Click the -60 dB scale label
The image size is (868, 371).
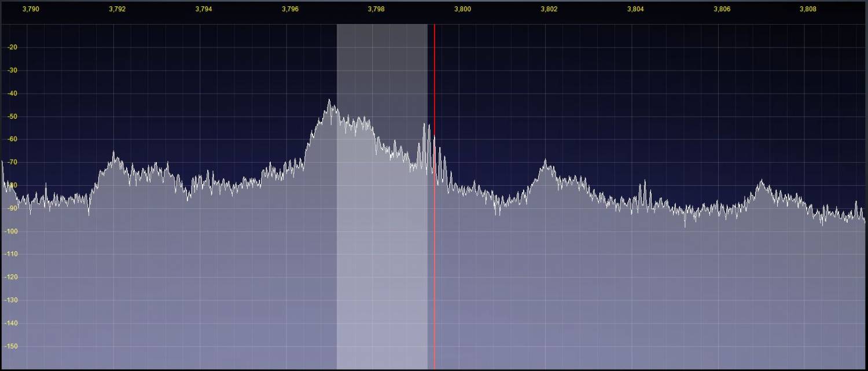tap(12, 139)
